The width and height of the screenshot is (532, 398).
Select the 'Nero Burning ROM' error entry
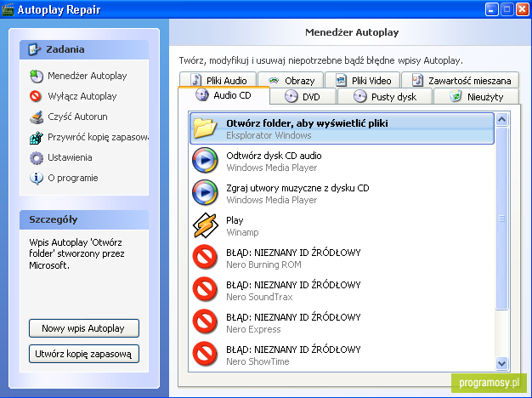(x=342, y=258)
